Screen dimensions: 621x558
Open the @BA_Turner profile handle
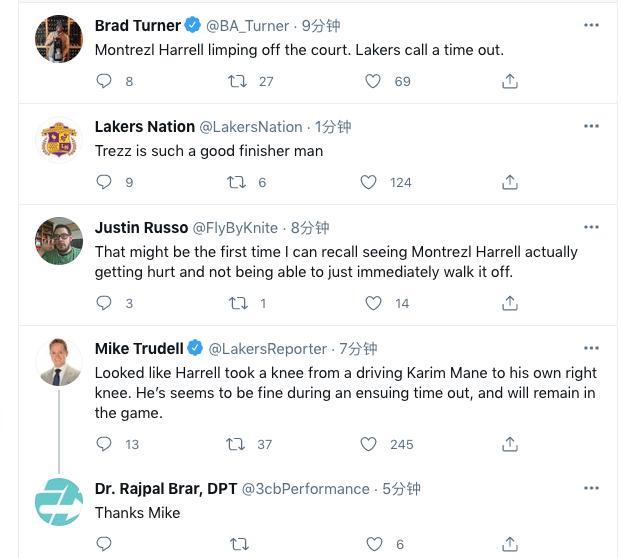pos(248,26)
